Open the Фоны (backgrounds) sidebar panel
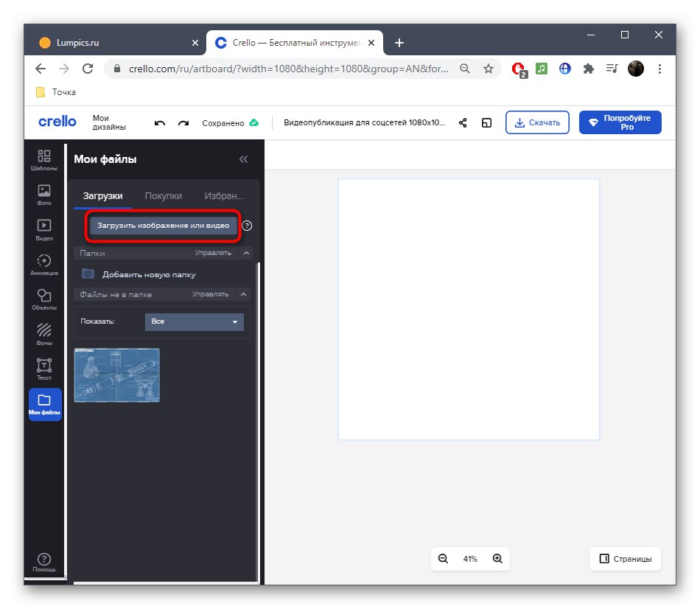This screenshot has width=700, height=609. tap(43, 334)
